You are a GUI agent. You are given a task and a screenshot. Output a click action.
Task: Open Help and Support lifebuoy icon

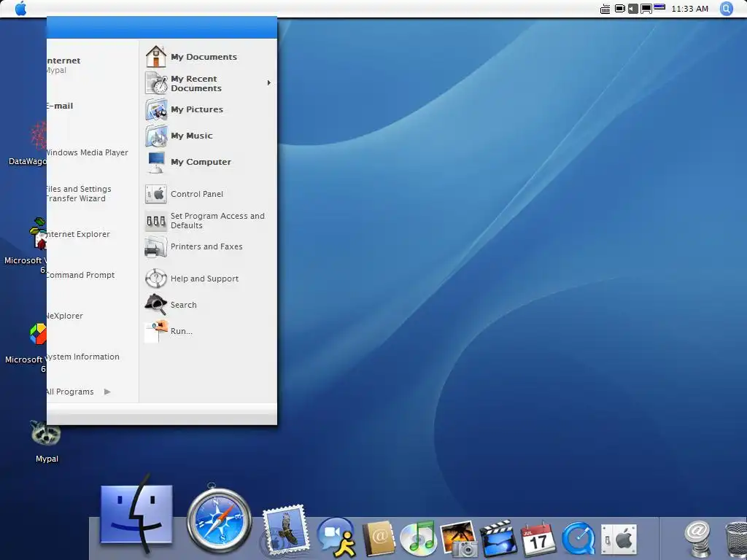point(156,279)
